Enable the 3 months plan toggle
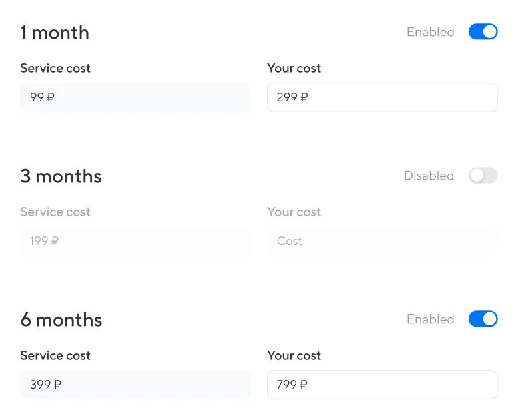Screen dimensions: 518x420 pyautogui.click(x=483, y=176)
